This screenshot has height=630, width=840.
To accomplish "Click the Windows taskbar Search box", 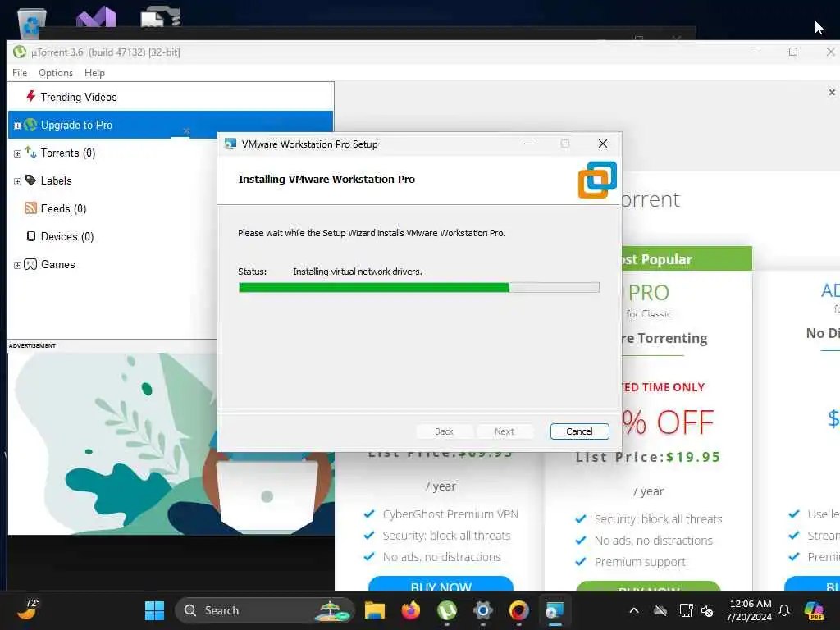I will click(x=265, y=610).
